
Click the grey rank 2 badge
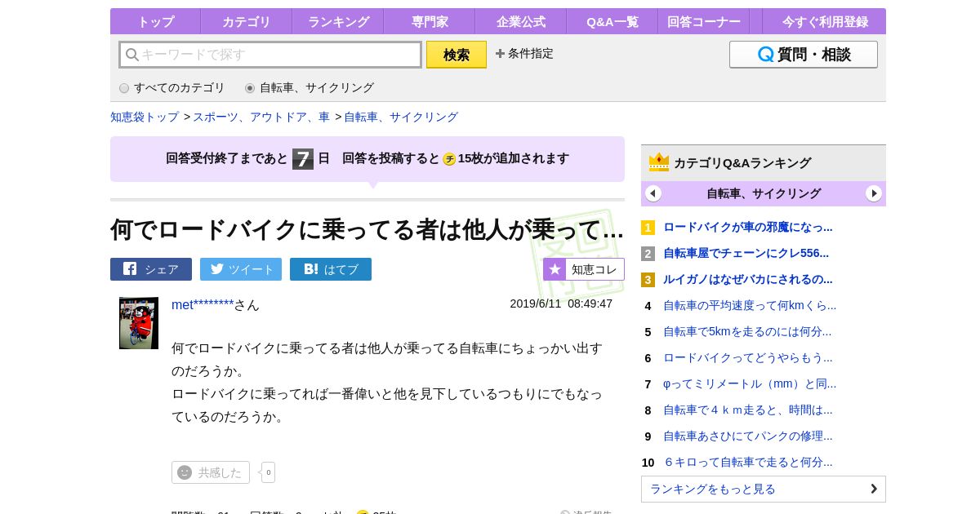coord(648,254)
